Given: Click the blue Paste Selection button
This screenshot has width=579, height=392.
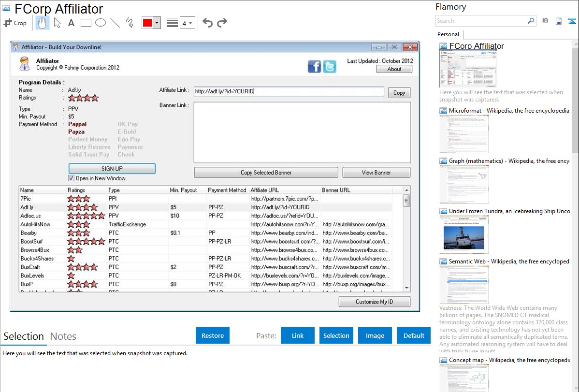Looking at the screenshot, I should pos(336,335).
